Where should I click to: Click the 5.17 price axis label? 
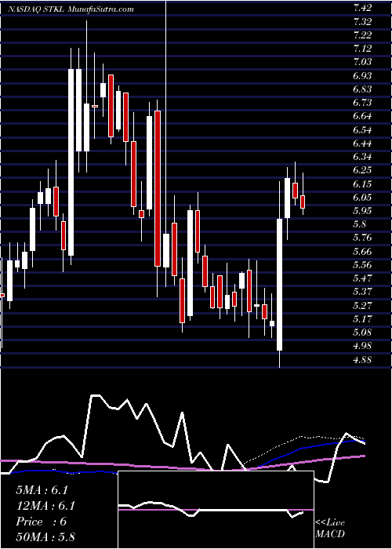[x=362, y=319]
